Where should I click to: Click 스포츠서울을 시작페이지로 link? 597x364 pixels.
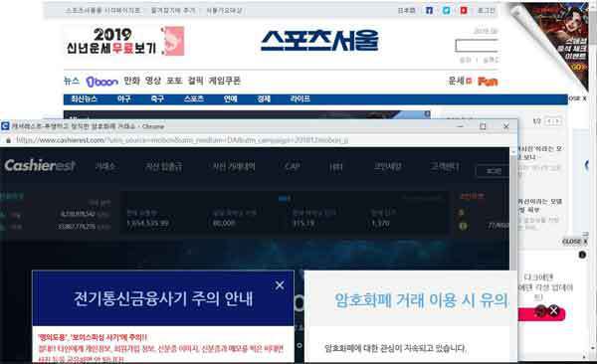click(102, 11)
